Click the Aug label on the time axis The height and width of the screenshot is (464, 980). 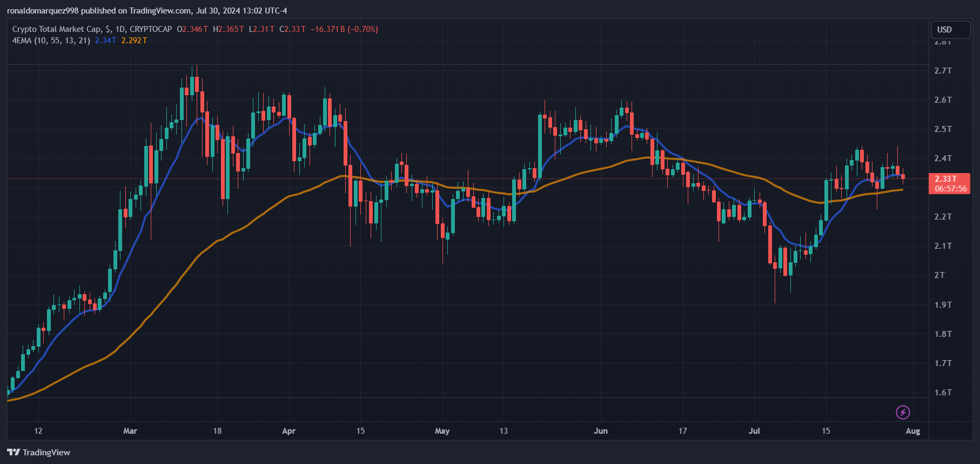tap(913, 431)
